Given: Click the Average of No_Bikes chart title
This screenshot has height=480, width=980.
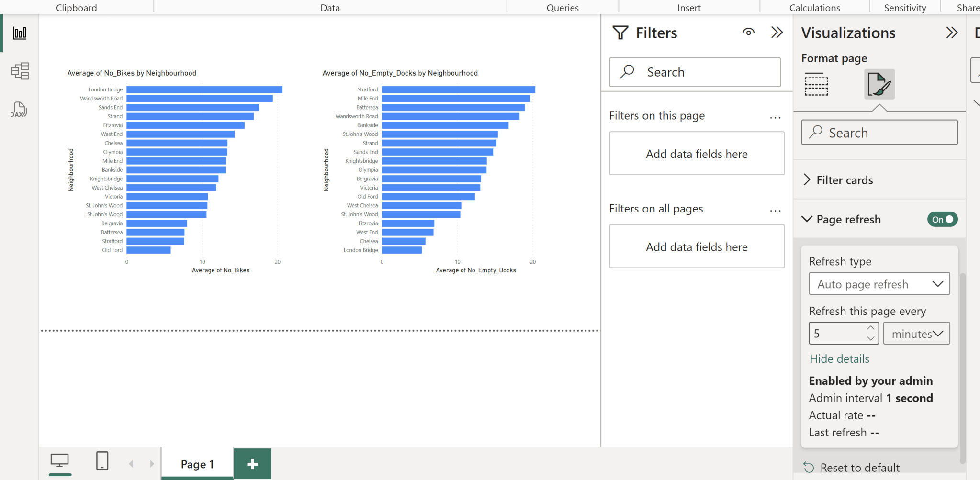Looking at the screenshot, I should click(132, 73).
